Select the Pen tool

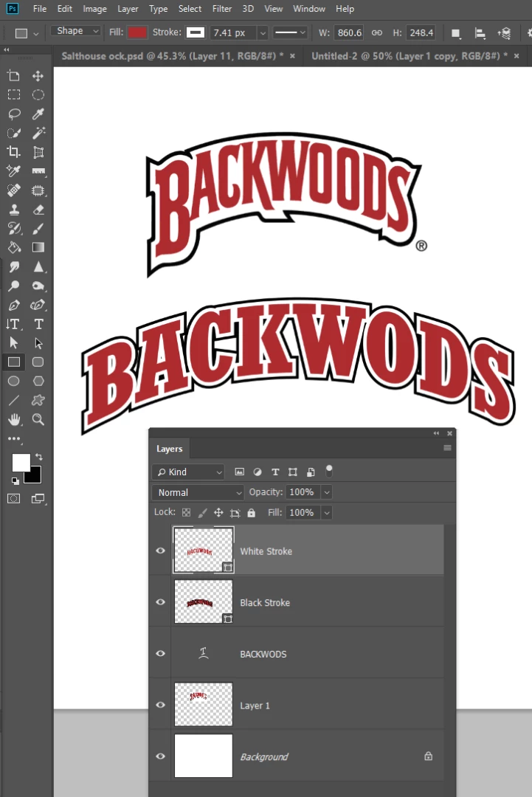[x=14, y=305]
